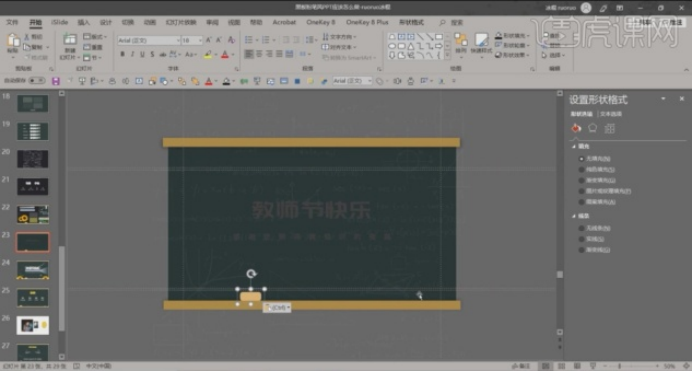Click the rotate handle of selected shape
692x371 pixels.
tap(251, 274)
